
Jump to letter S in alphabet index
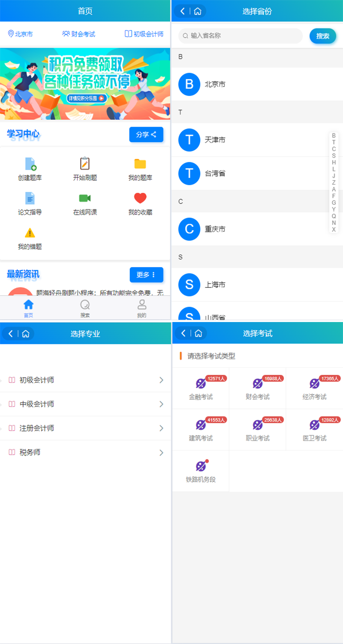tap(334, 156)
